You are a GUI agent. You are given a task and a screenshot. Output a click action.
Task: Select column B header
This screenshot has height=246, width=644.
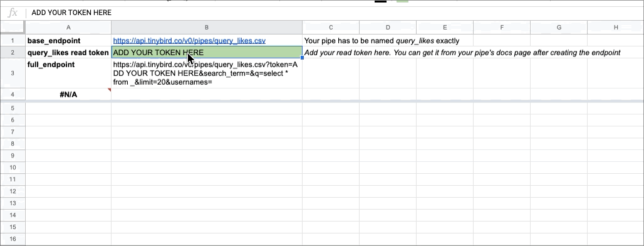207,27
